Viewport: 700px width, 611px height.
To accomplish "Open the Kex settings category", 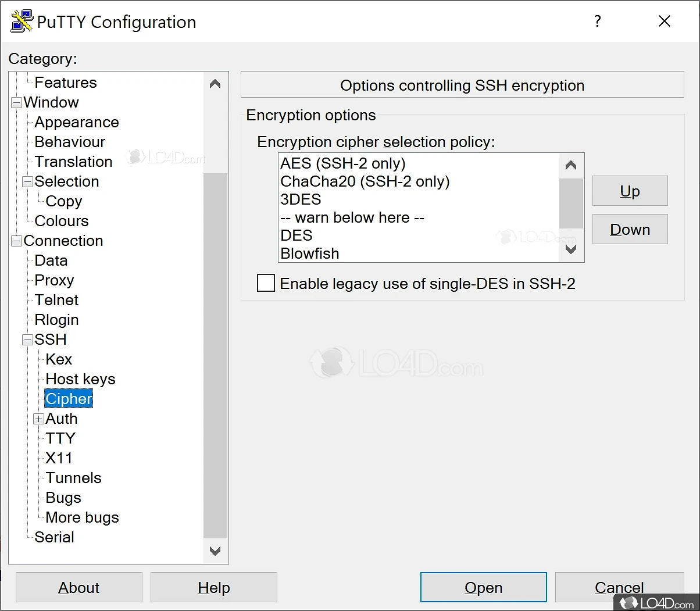I will click(x=59, y=359).
